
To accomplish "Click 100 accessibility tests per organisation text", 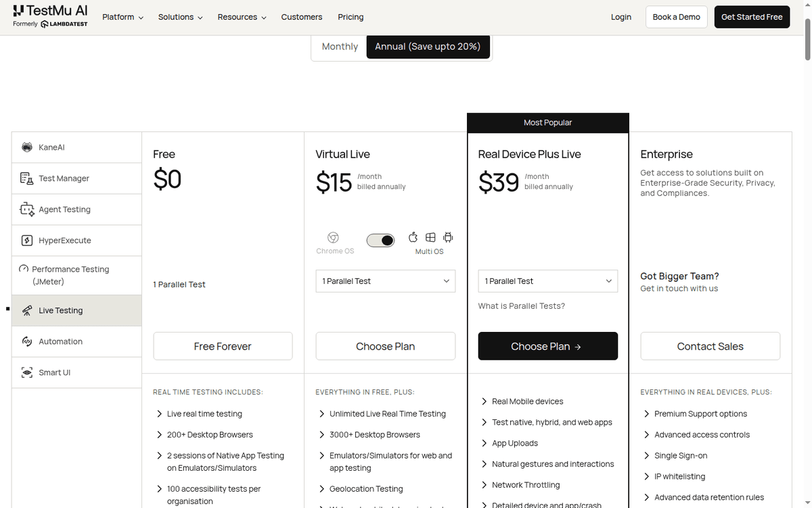I will (x=214, y=495).
